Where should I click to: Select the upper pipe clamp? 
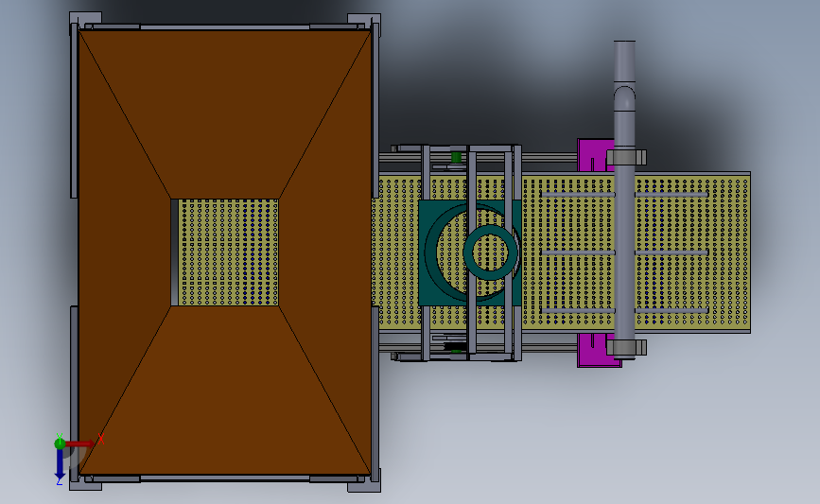[x=626, y=157]
